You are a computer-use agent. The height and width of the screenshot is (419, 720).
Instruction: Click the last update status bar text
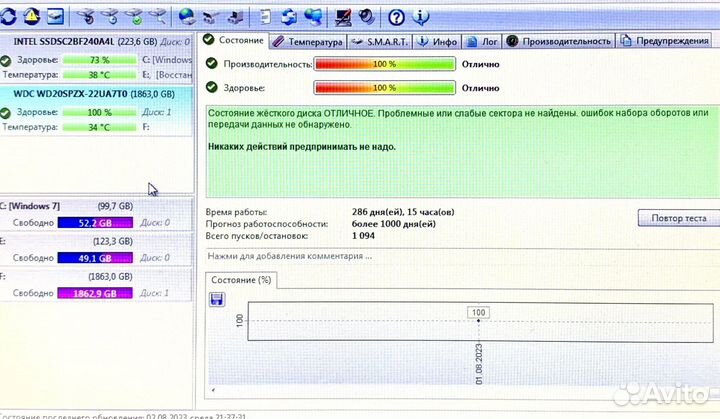point(123,416)
